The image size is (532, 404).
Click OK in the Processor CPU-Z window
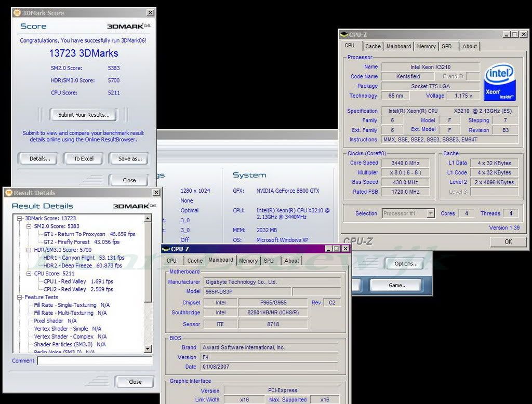pyautogui.click(x=508, y=242)
